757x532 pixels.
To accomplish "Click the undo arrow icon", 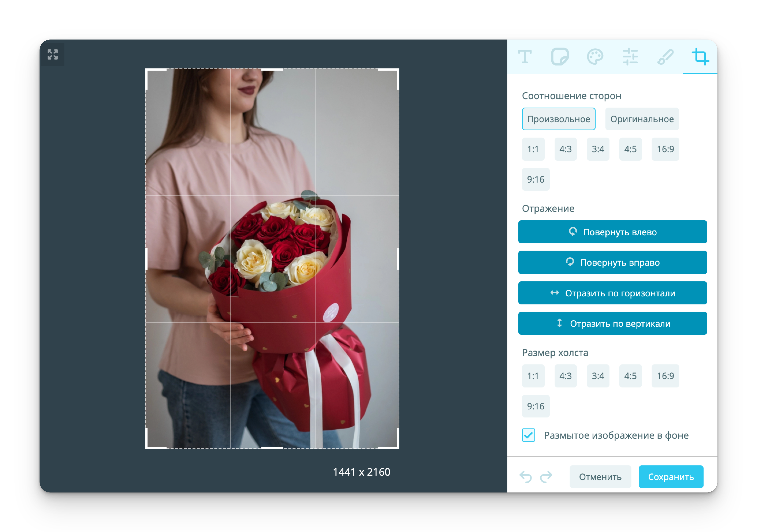I will tap(525, 477).
